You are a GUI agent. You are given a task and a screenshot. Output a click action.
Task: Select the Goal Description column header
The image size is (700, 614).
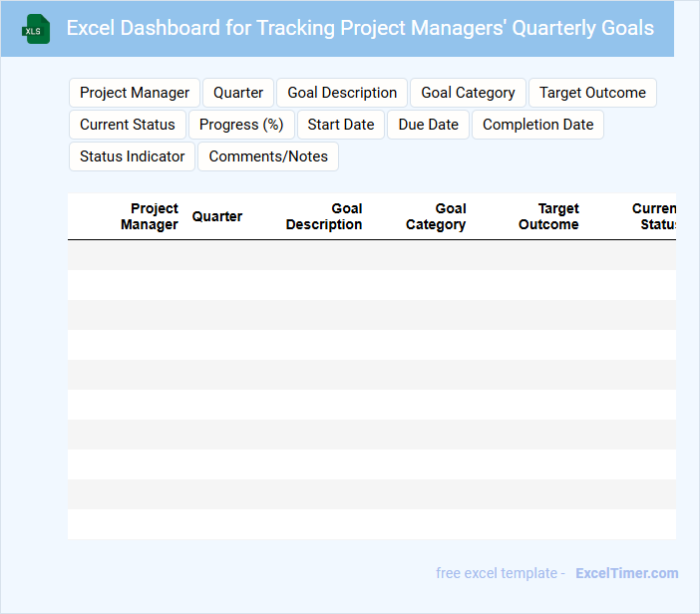[324, 216]
